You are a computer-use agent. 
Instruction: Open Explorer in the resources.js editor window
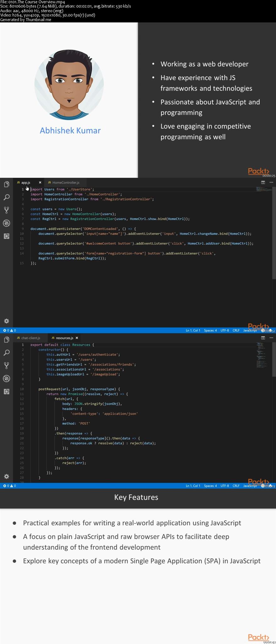pos(6,340)
